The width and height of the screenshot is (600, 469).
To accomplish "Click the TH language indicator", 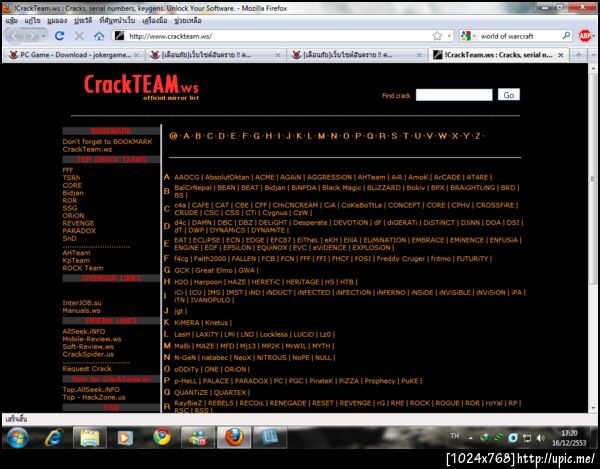I will pyautogui.click(x=455, y=436).
